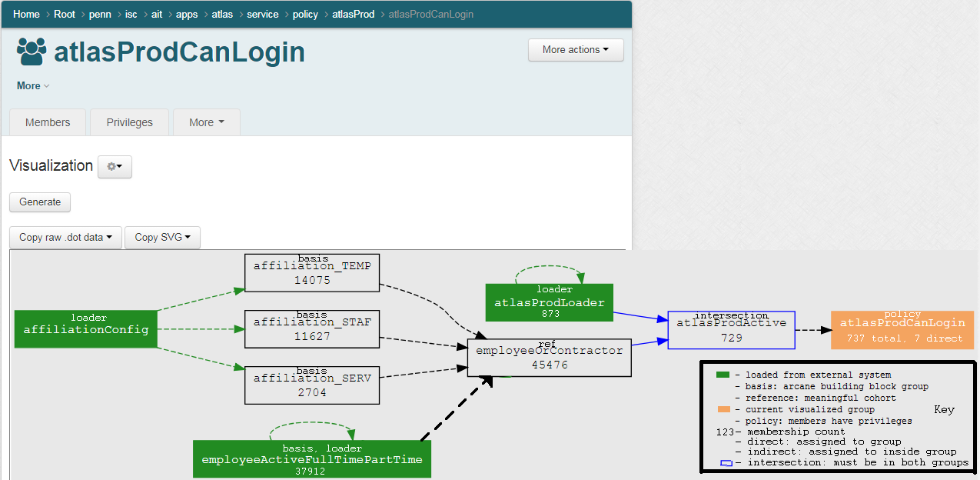Open apps folder in breadcrumb

coord(187,14)
